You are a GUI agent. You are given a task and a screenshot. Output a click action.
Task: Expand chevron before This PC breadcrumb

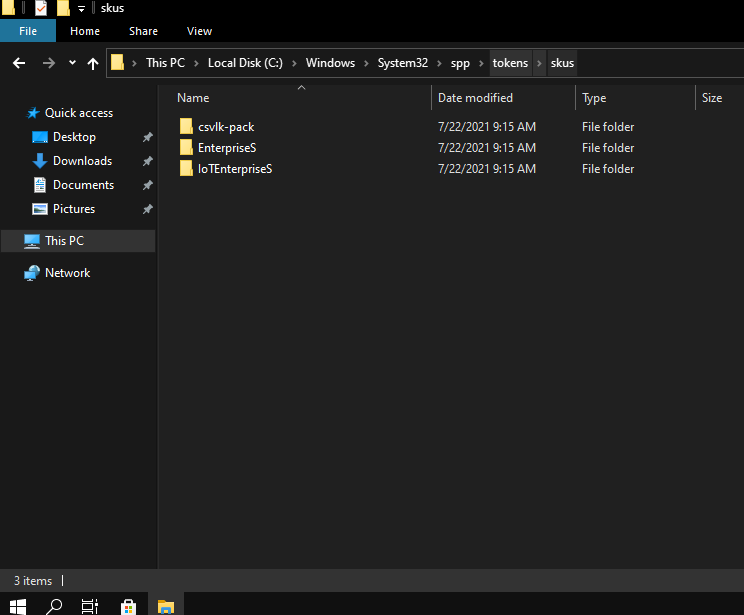click(x=134, y=63)
